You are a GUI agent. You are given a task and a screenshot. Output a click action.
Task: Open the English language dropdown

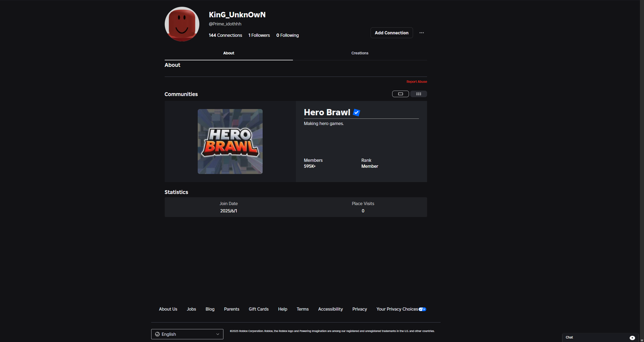pos(187,334)
